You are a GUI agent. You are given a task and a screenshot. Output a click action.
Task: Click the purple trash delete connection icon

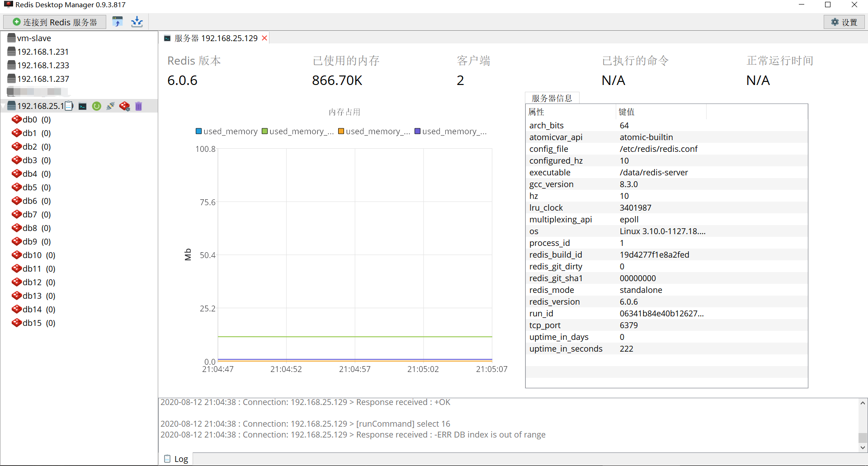(138, 106)
